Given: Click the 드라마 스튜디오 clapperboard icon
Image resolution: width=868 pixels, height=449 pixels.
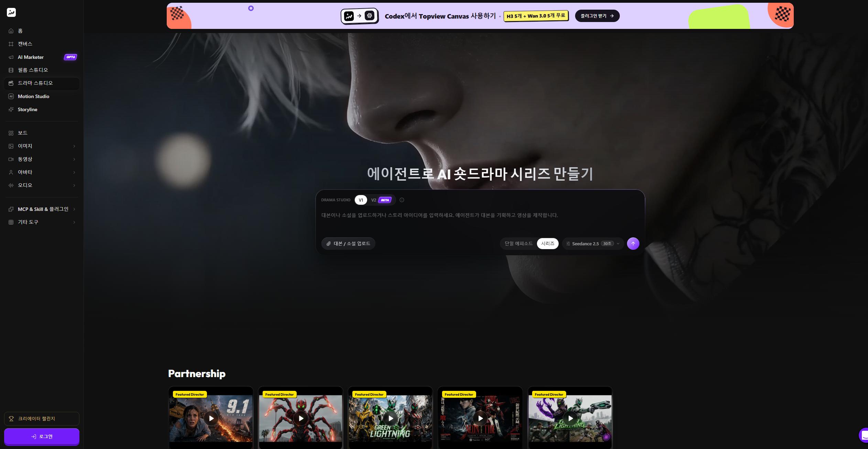Looking at the screenshot, I should point(11,83).
